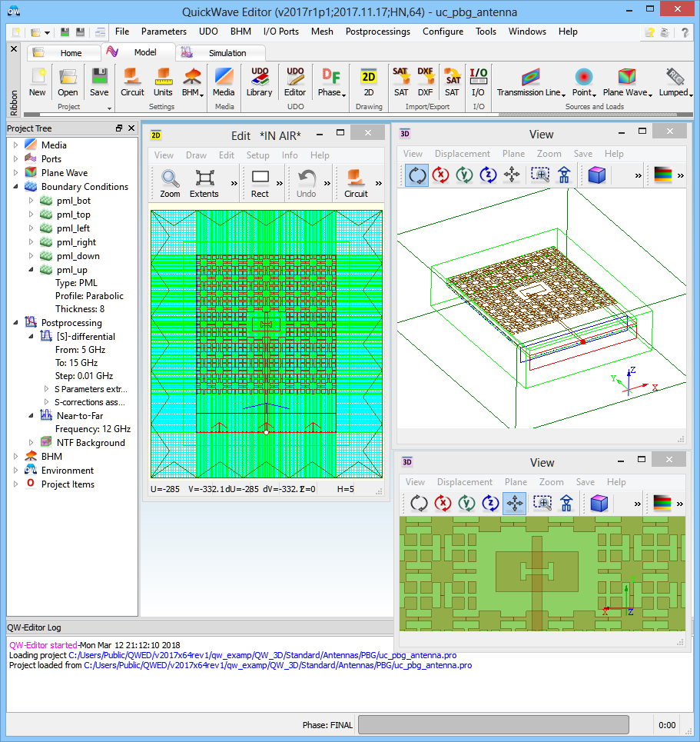Open the Media editor from the ribbon
This screenshot has width=700, height=742.
[x=224, y=82]
